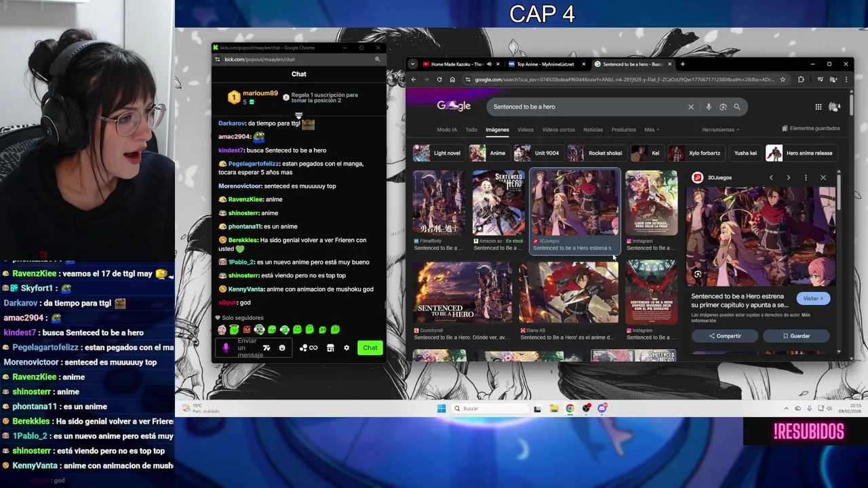Viewport: 868px width, 488px height.
Task: Open zoom icon in Kick chat address bar
Action: (378, 59)
